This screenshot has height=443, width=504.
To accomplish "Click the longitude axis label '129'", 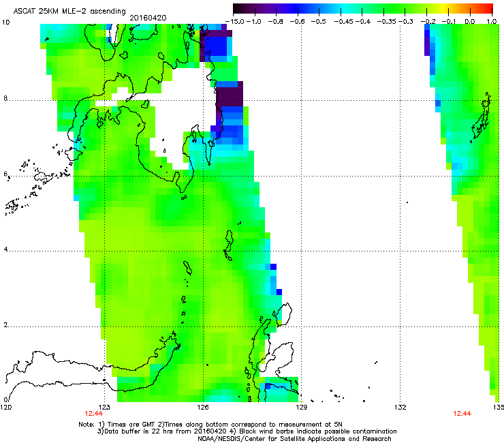I will (302, 408).
